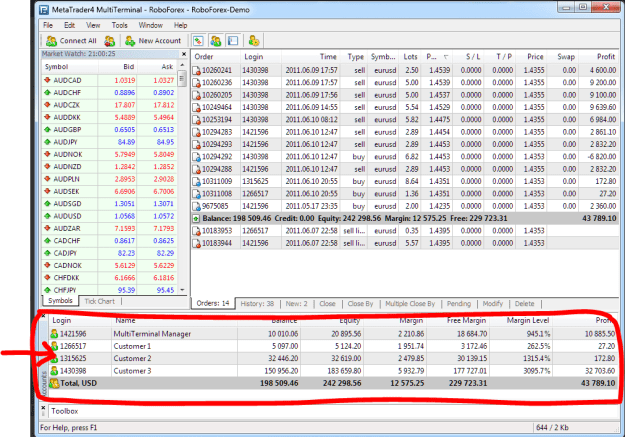The width and height of the screenshot is (625, 437).
Task: Click the order 10260241 row icon
Action: click(x=197, y=71)
